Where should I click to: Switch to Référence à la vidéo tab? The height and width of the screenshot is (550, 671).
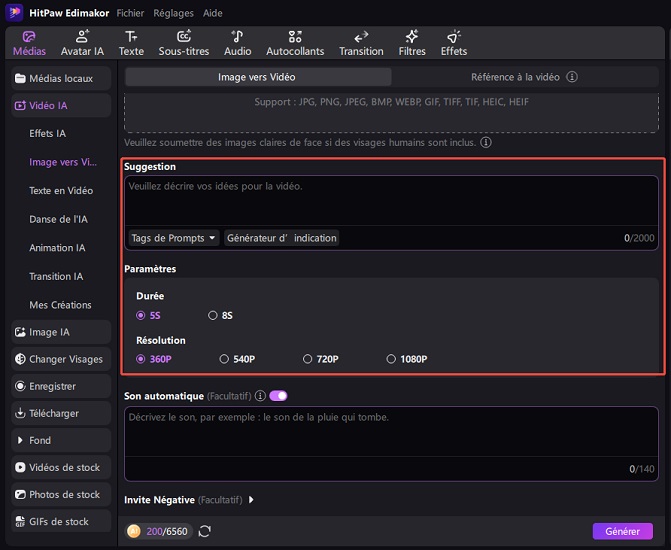click(524, 77)
